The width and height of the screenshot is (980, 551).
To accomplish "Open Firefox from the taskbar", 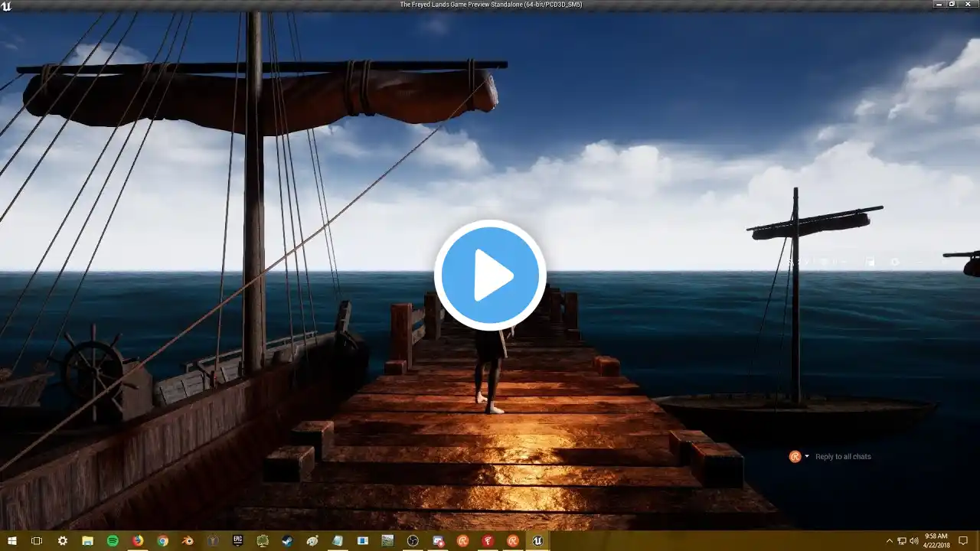I will coord(138,541).
